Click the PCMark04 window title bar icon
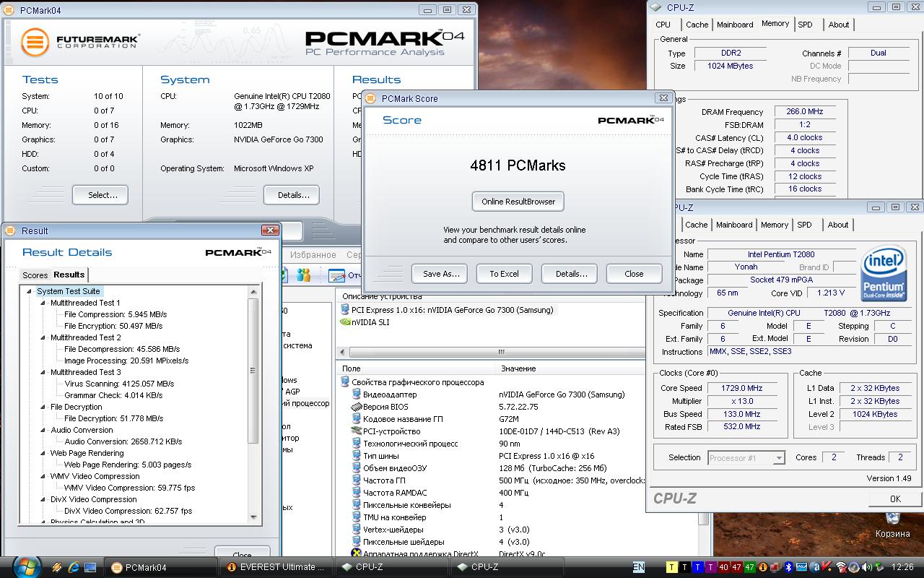The width and height of the screenshot is (924, 578). click(10, 10)
